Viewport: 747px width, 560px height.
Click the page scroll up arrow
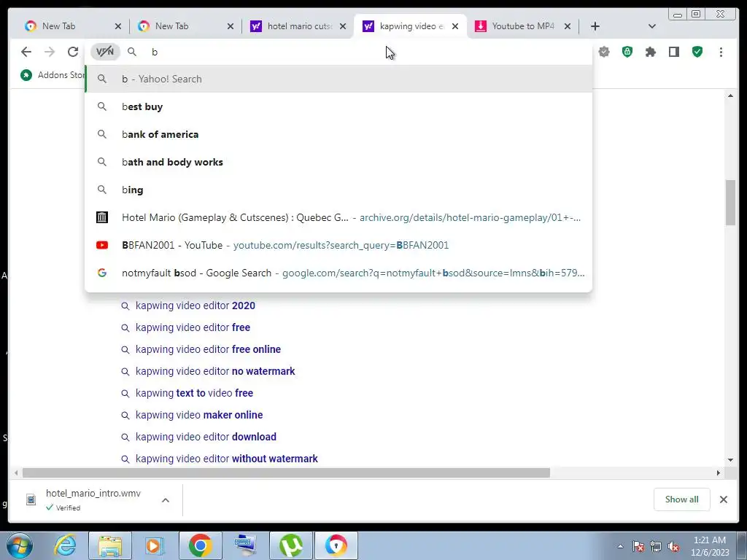(730, 96)
